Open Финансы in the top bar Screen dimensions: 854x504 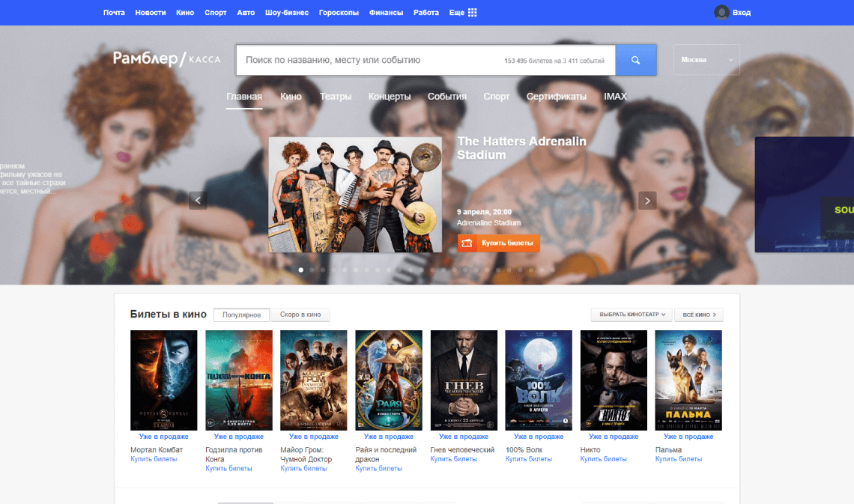pyautogui.click(x=386, y=13)
